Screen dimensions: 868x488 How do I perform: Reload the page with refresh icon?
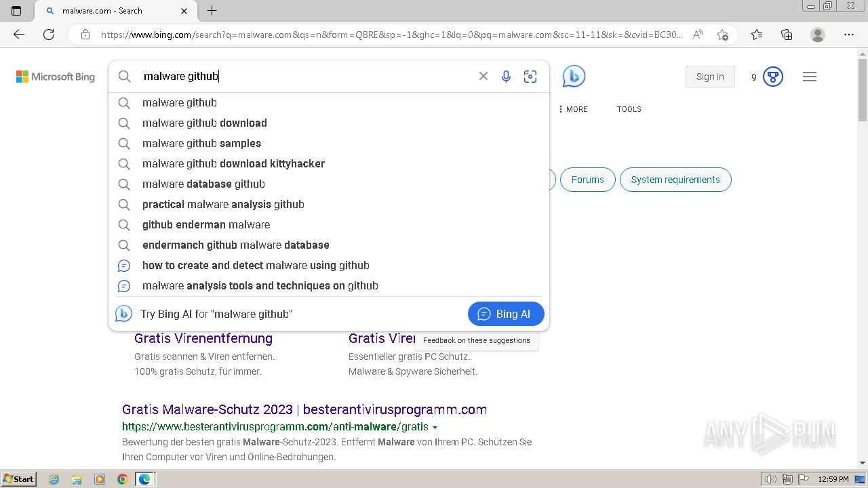tap(49, 35)
